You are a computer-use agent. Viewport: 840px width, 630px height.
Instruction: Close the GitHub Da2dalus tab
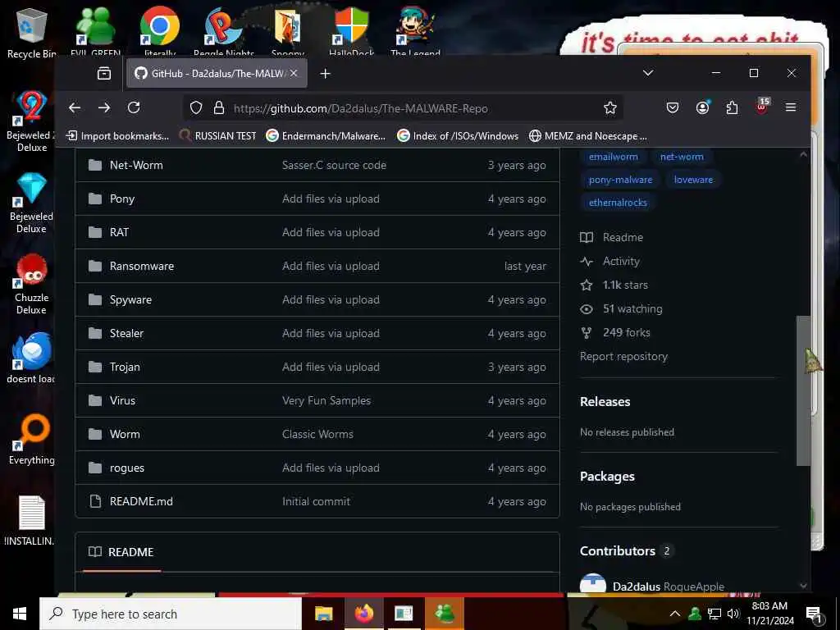tap(294, 73)
